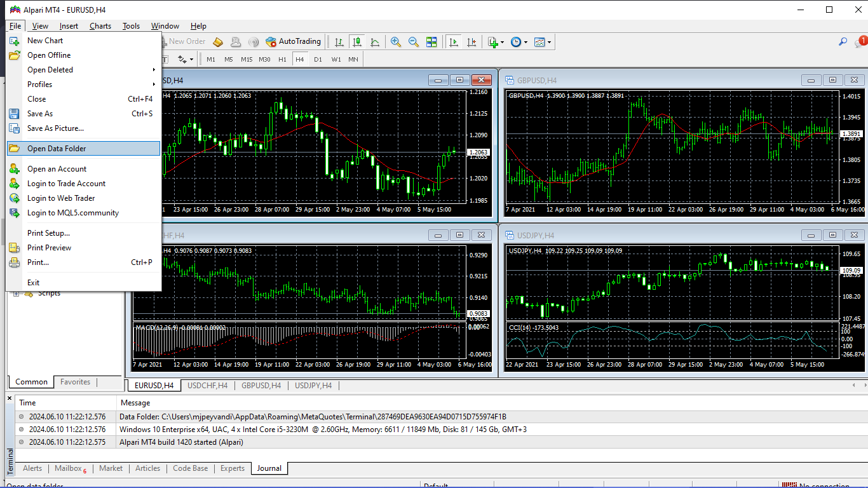This screenshot has height=488, width=868.
Task: Minimize the USDJPY,H4 chart window
Action: point(811,235)
